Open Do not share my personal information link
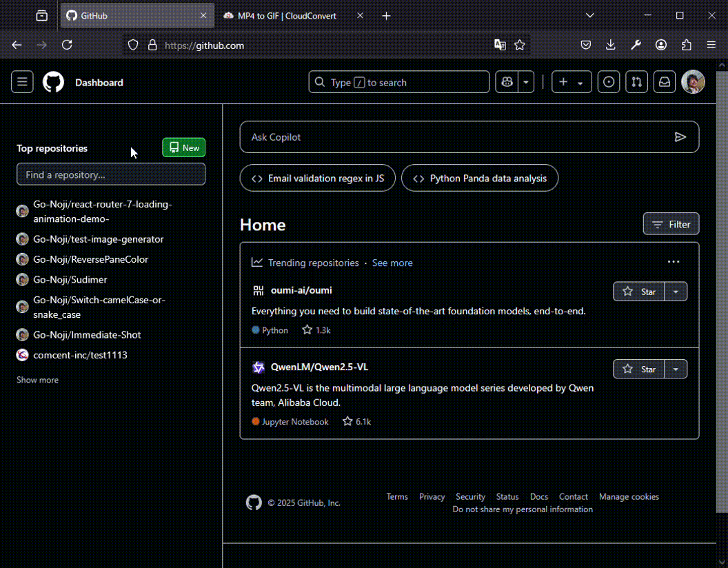 523,509
